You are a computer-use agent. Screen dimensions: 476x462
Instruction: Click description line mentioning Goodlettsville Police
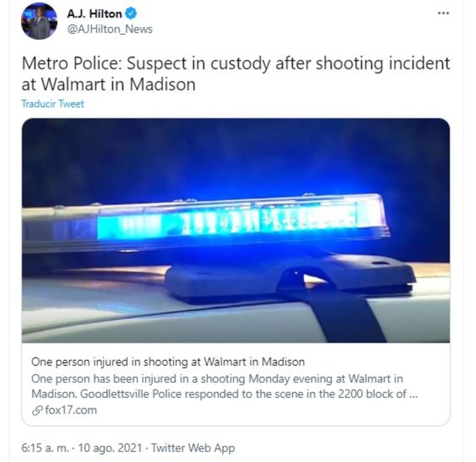(224, 394)
